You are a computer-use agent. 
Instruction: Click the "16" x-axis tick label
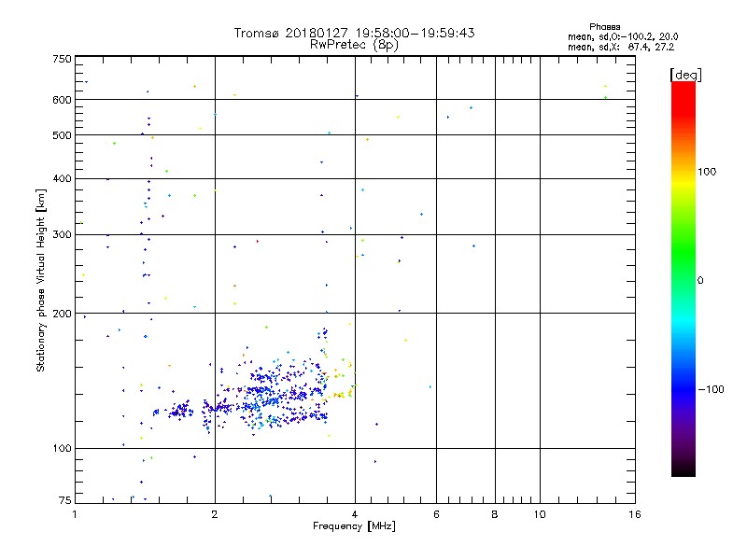tap(635, 514)
